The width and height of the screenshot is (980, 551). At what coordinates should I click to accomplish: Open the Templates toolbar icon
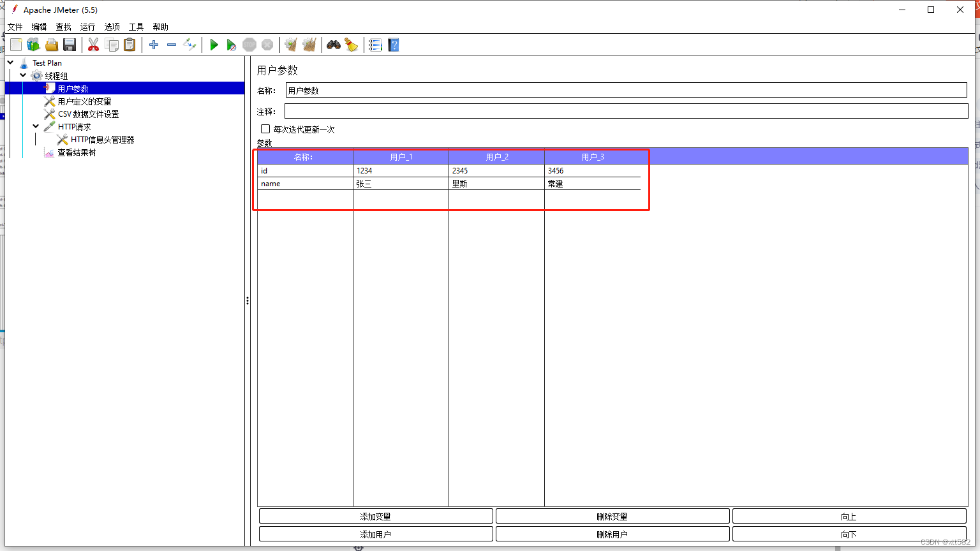(33, 45)
